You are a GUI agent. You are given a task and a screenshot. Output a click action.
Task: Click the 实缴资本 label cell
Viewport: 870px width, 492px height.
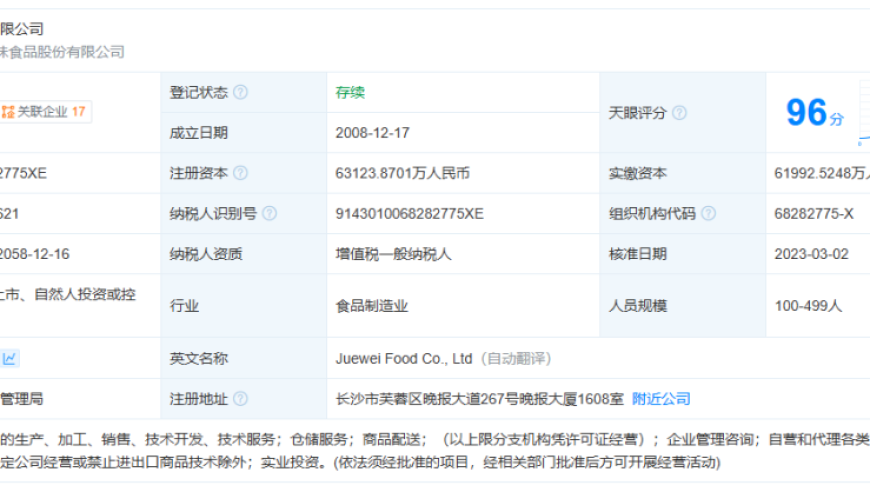[x=682, y=174]
